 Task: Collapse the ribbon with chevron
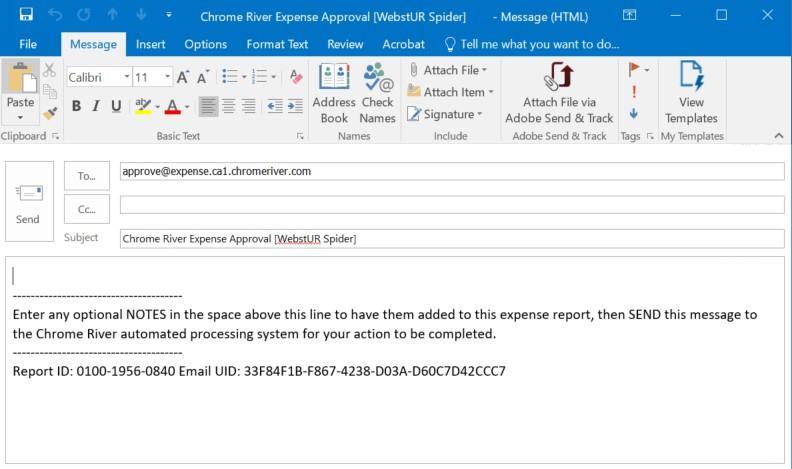point(779,135)
